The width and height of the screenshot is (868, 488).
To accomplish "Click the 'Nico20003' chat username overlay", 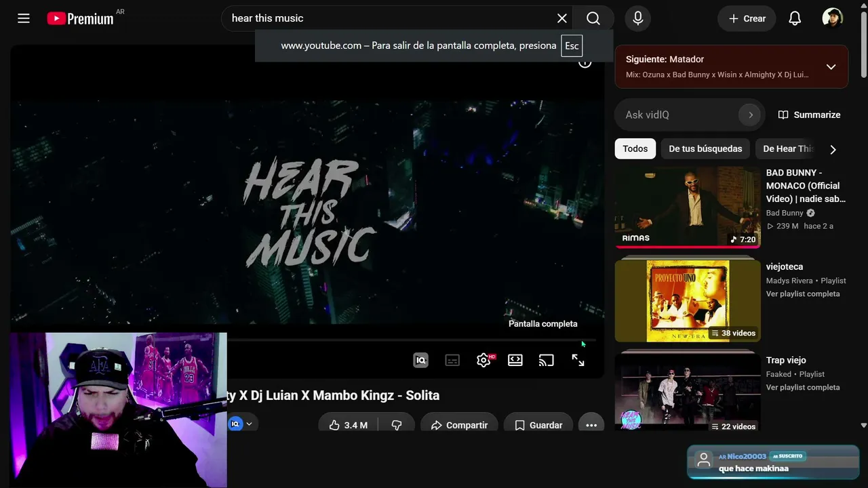I will pyautogui.click(x=747, y=456).
